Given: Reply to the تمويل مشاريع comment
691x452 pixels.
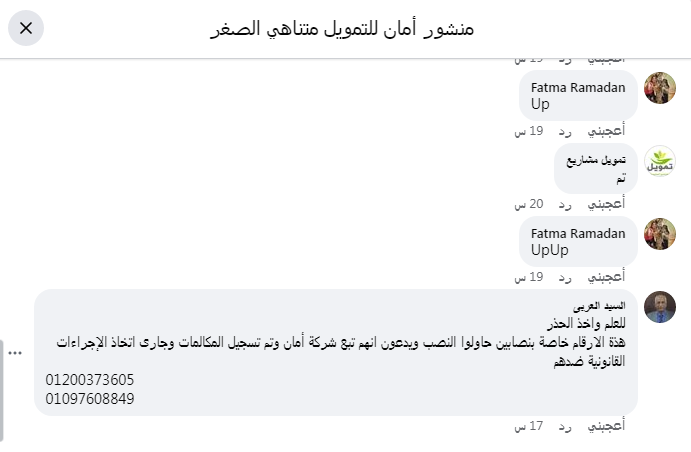Looking at the screenshot, I should [565, 203].
